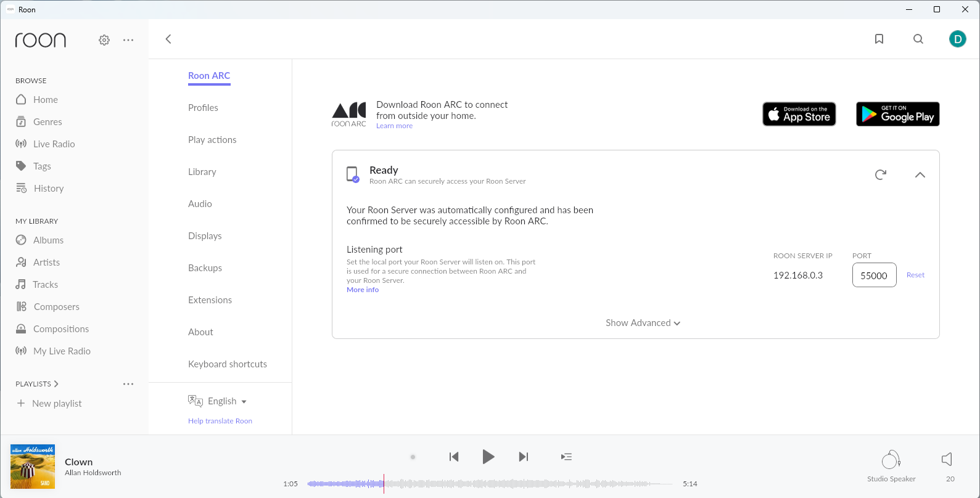
Task: Click the Clown album artwork thumbnail
Action: point(33,467)
